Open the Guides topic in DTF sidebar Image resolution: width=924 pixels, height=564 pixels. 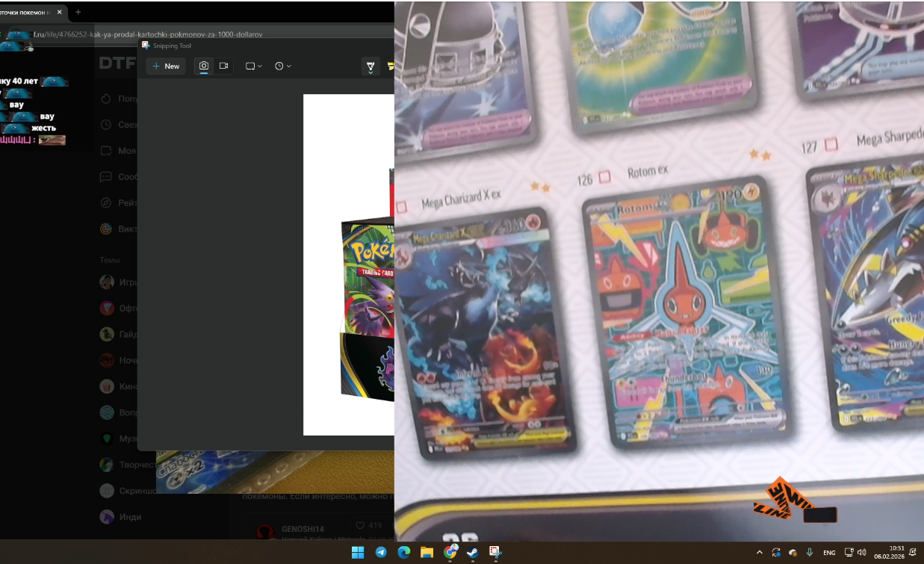pos(118,334)
